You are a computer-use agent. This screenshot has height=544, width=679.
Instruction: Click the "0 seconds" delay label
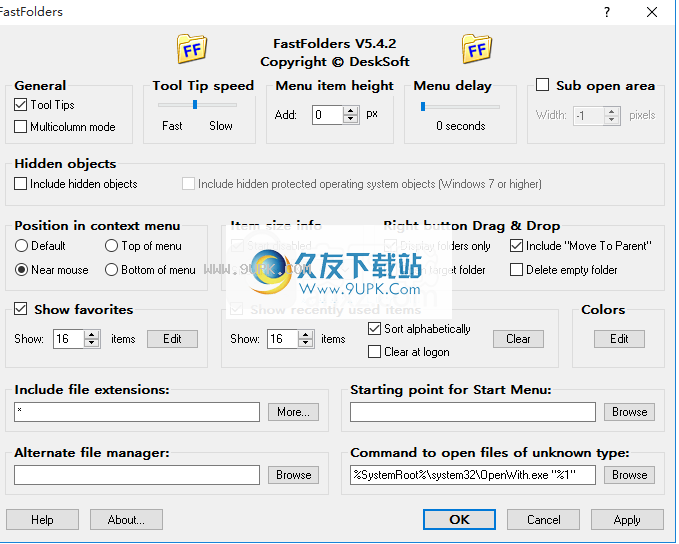point(461,126)
